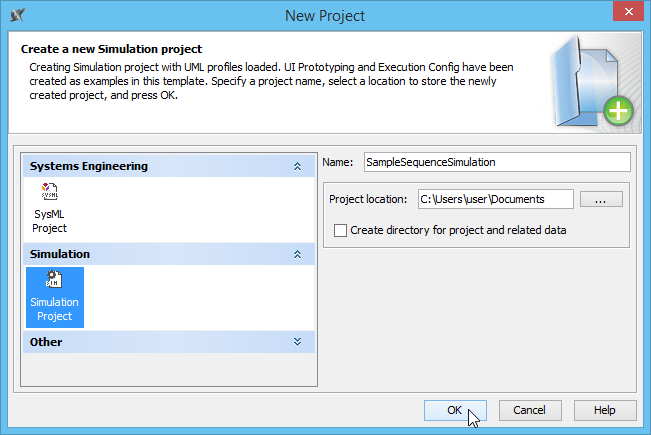
Task: Collapse the Systems Engineering group using its chevron
Action: tap(297, 166)
